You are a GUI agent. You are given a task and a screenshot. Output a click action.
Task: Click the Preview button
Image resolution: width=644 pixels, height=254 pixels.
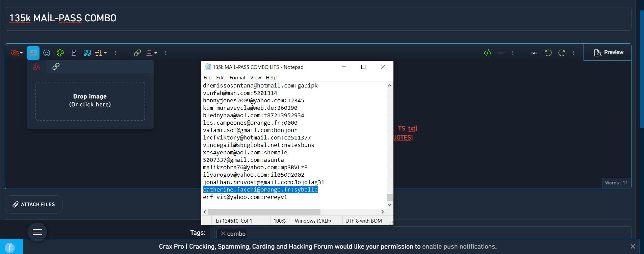pyautogui.click(x=608, y=53)
